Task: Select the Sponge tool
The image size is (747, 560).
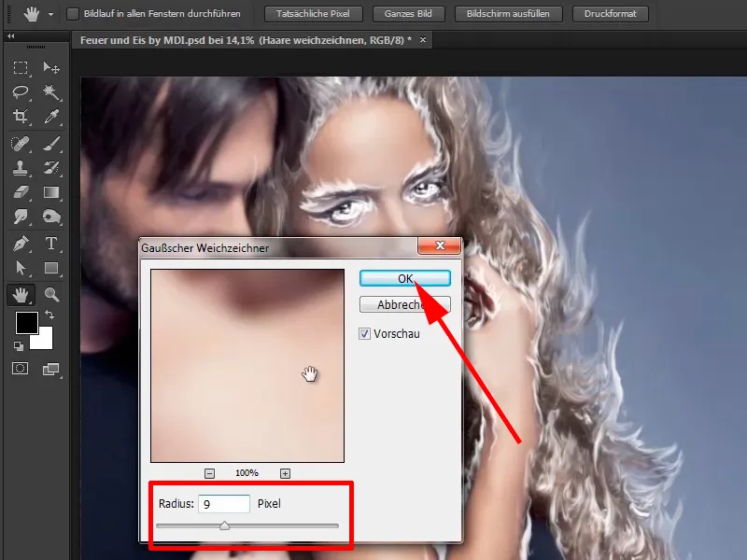Action: pyautogui.click(x=51, y=217)
